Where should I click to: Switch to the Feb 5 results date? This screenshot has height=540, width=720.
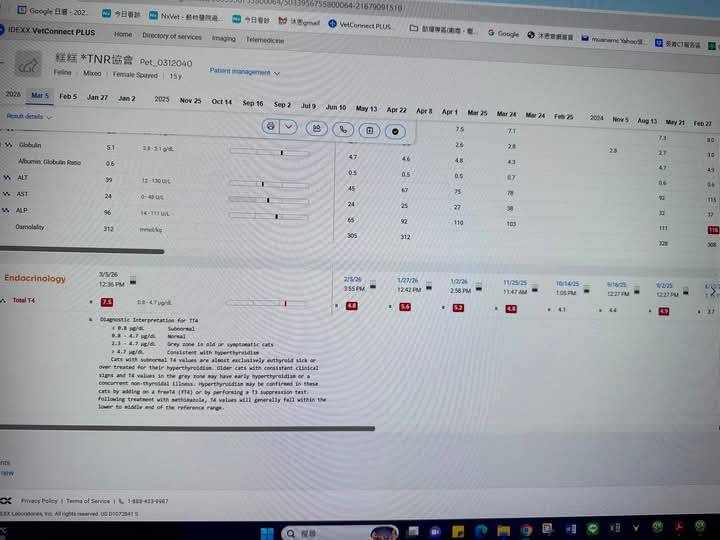(x=68, y=97)
